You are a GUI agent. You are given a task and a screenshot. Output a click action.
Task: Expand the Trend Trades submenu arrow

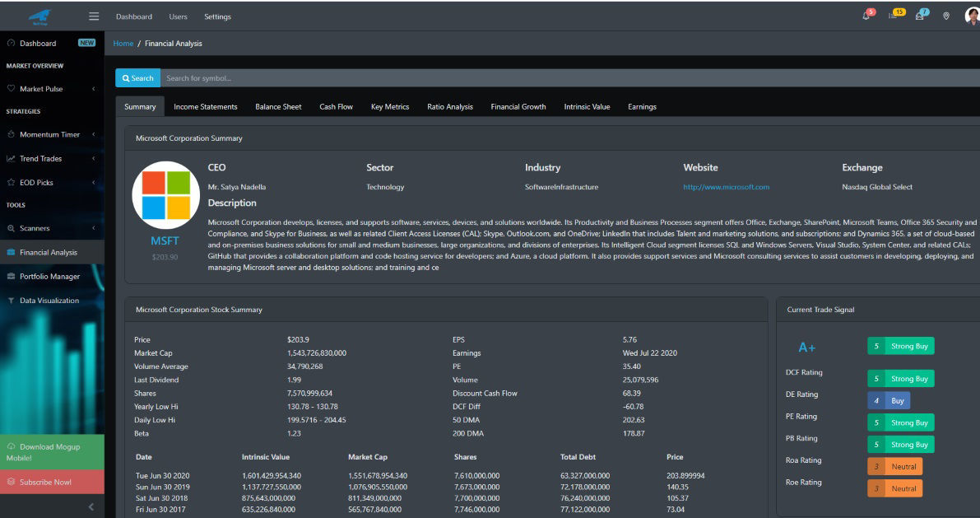pyautogui.click(x=94, y=159)
